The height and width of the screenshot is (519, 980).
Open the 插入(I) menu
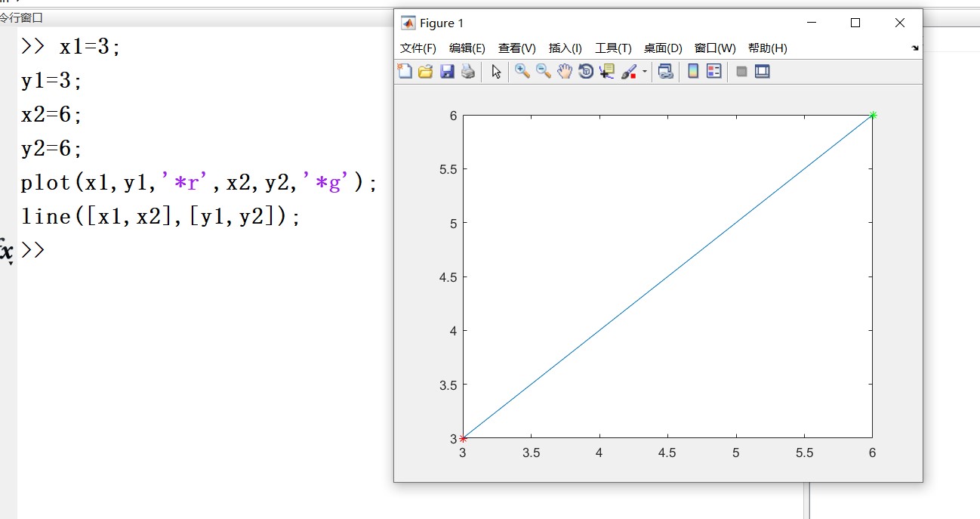[x=566, y=48]
